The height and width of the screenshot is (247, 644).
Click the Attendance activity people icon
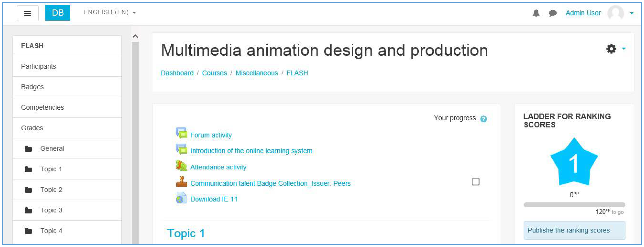(182, 166)
